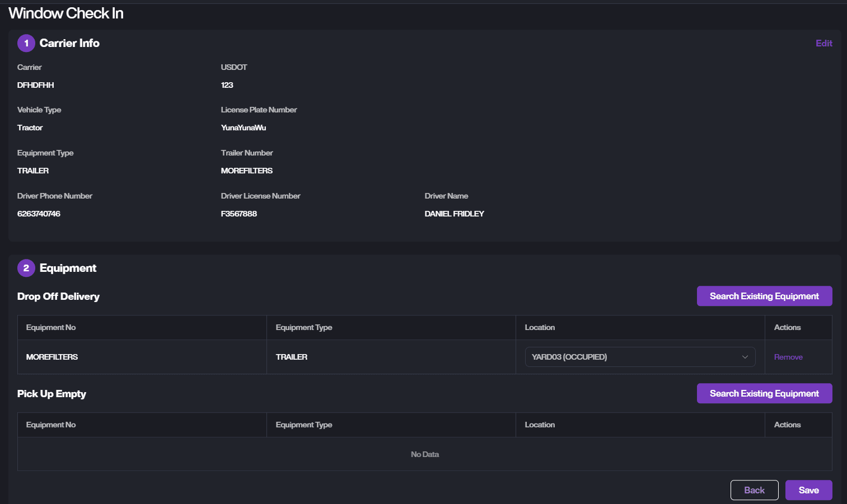This screenshot has width=847, height=504.
Task: Remove the MOREFILTERS equipment row
Action: [788, 357]
